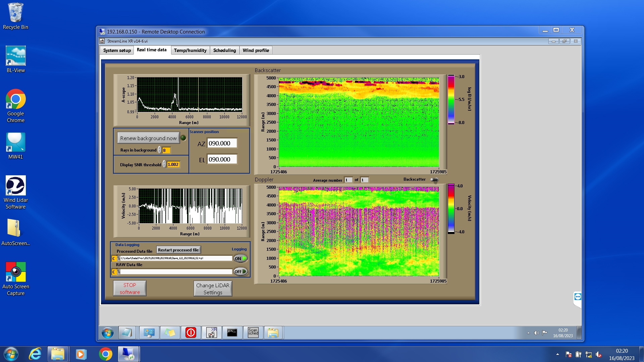Viewport: 644px width, 362px height.
Task: Open the Scan sched taskbar icon
Action: point(253,333)
